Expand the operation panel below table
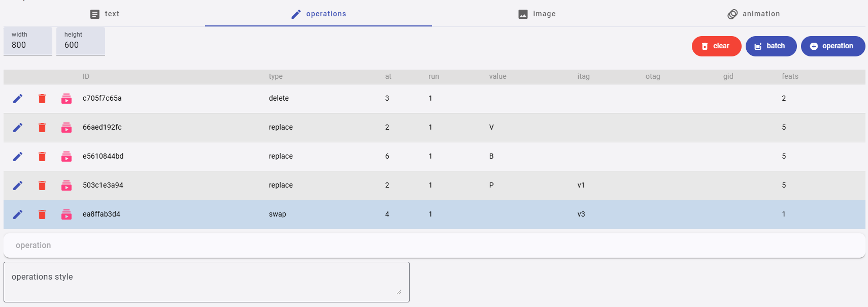The width and height of the screenshot is (868, 307). (434, 245)
